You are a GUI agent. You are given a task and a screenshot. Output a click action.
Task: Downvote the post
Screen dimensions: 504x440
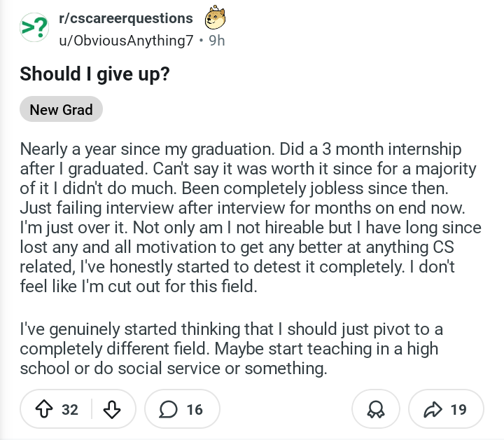click(x=111, y=409)
